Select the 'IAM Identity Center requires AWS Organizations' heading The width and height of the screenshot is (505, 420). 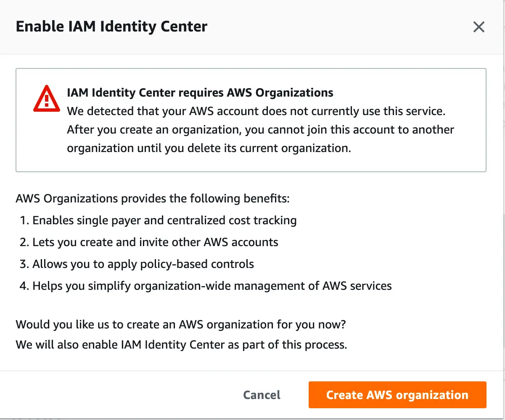click(200, 93)
